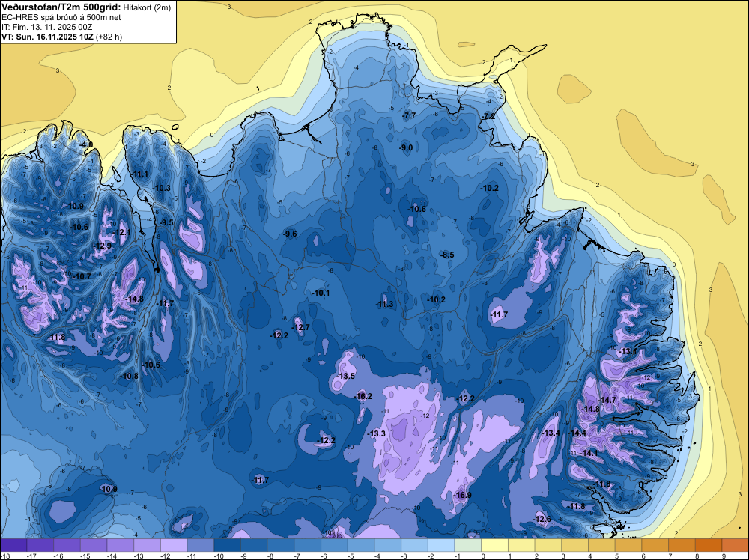Click legend swatch between -1 and 0
The image size is (749, 560).
(468, 545)
